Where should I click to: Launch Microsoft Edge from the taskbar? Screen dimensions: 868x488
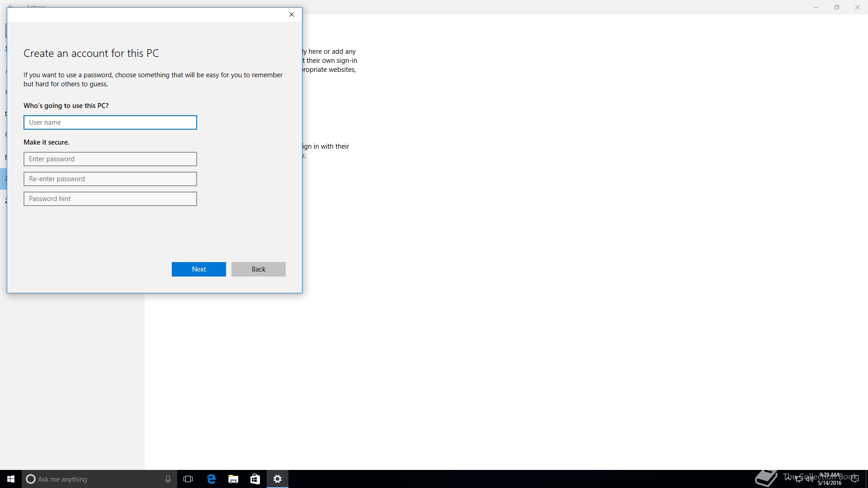[x=211, y=479]
